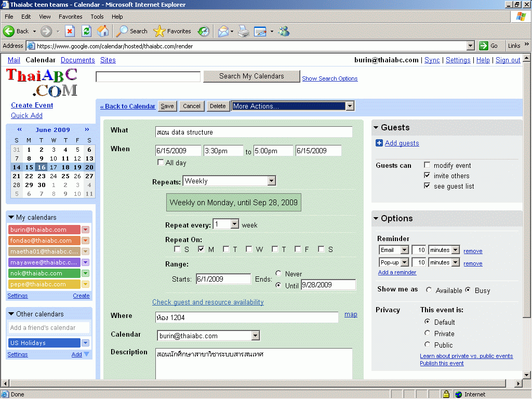Click the IE Home toolbar icon
The image size is (532, 399).
click(x=103, y=31)
